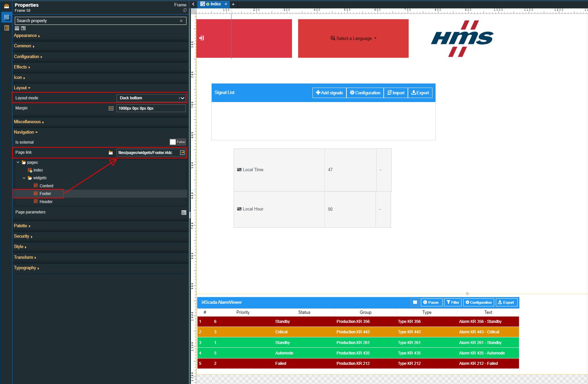Select Header page in the tree

point(46,202)
